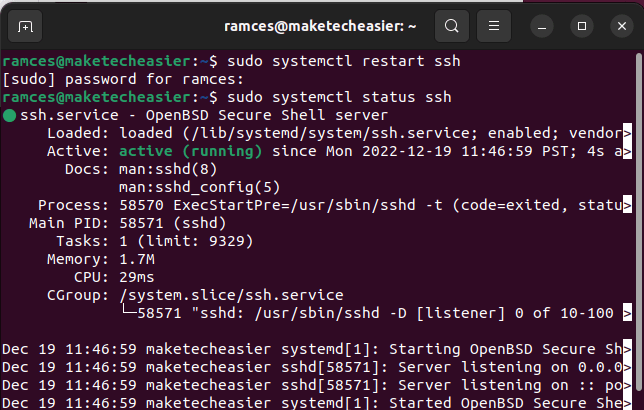Maximize the terminal window
The width and height of the screenshot is (644, 410).
pyautogui.click(x=582, y=27)
